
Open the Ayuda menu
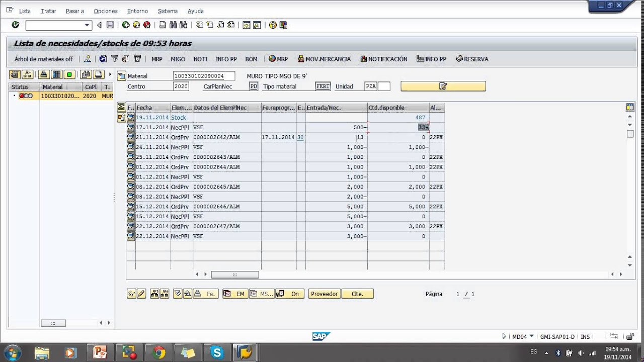[196, 11]
